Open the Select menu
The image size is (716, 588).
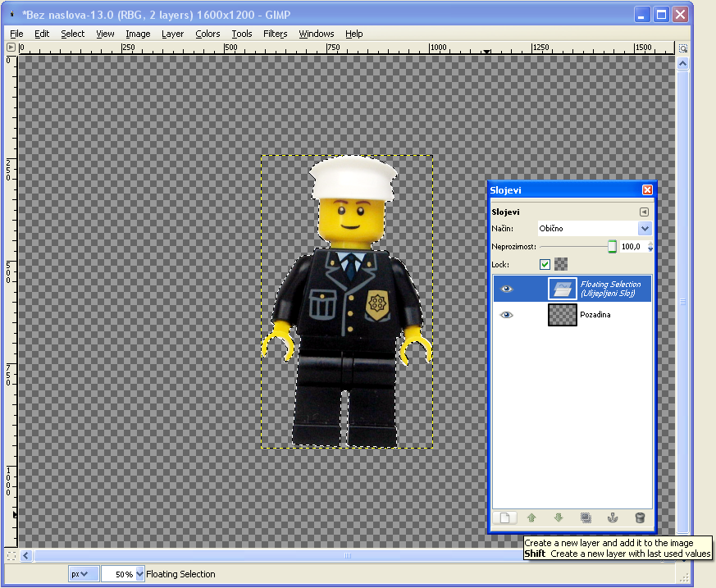[x=73, y=34]
